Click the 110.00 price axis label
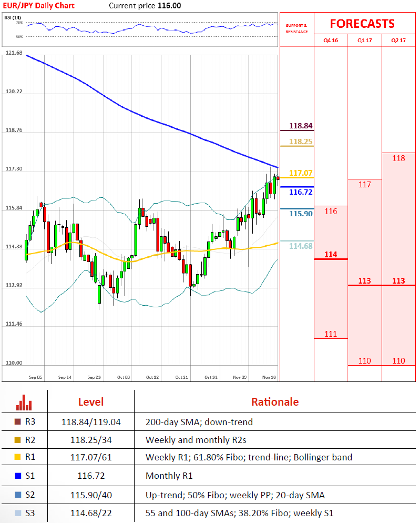This screenshot has width=420, height=523. click(x=14, y=363)
